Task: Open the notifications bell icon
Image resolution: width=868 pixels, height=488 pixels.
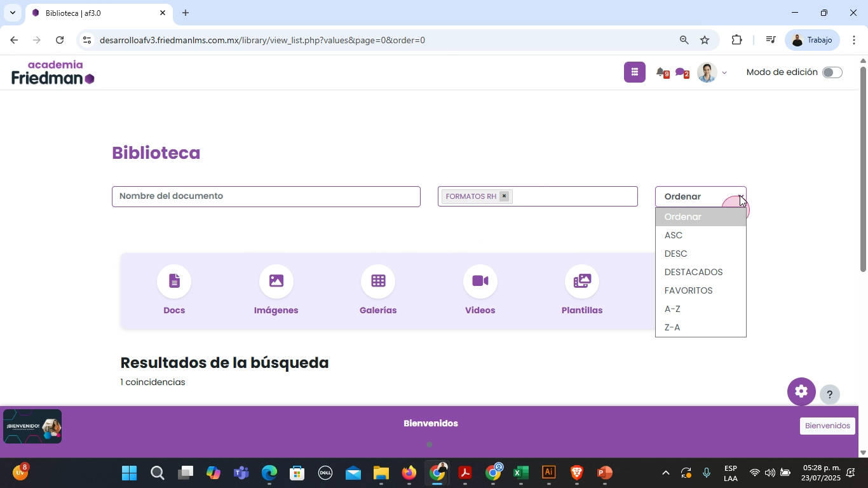Action: [661, 72]
